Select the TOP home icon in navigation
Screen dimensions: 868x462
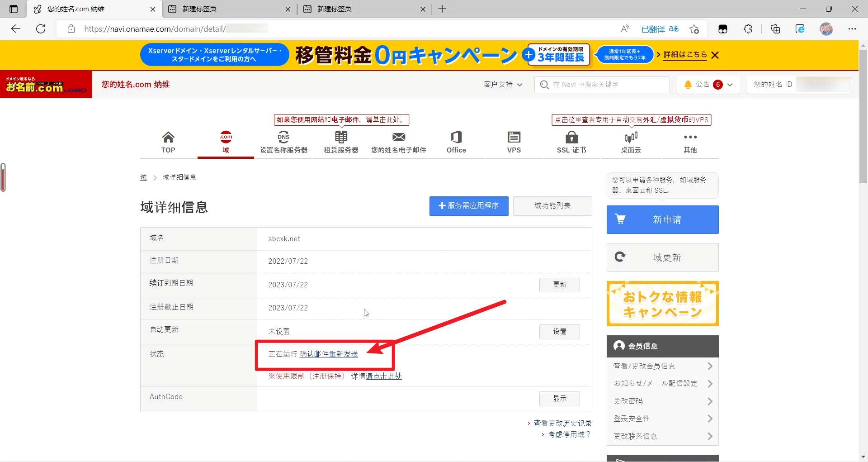click(x=168, y=138)
